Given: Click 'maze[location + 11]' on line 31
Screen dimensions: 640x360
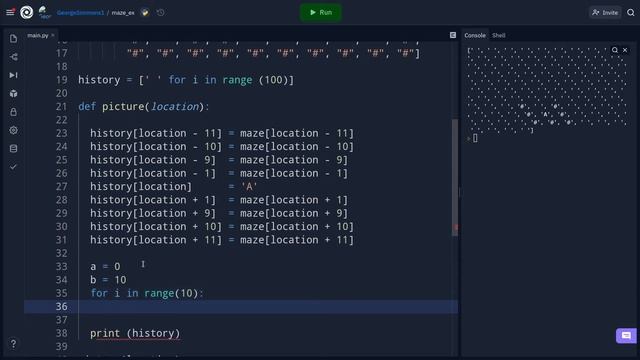Looking at the screenshot, I should (x=297, y=240).
